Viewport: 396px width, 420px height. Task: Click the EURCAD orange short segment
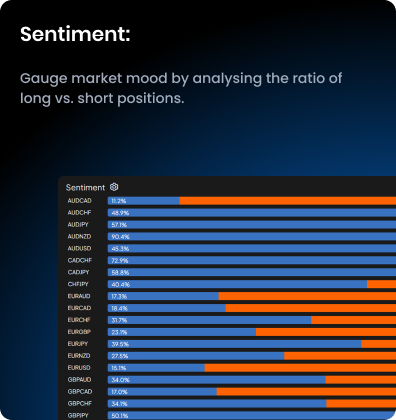311,308
